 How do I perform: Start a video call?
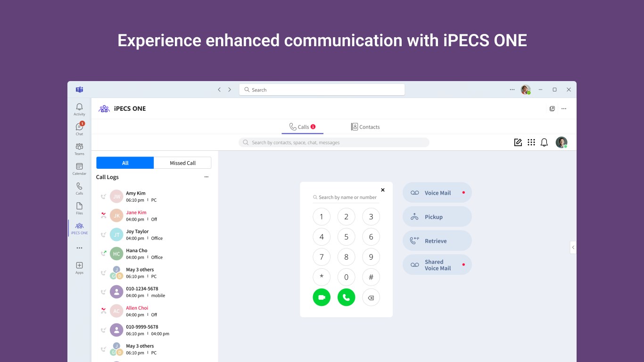click(322, 297)
